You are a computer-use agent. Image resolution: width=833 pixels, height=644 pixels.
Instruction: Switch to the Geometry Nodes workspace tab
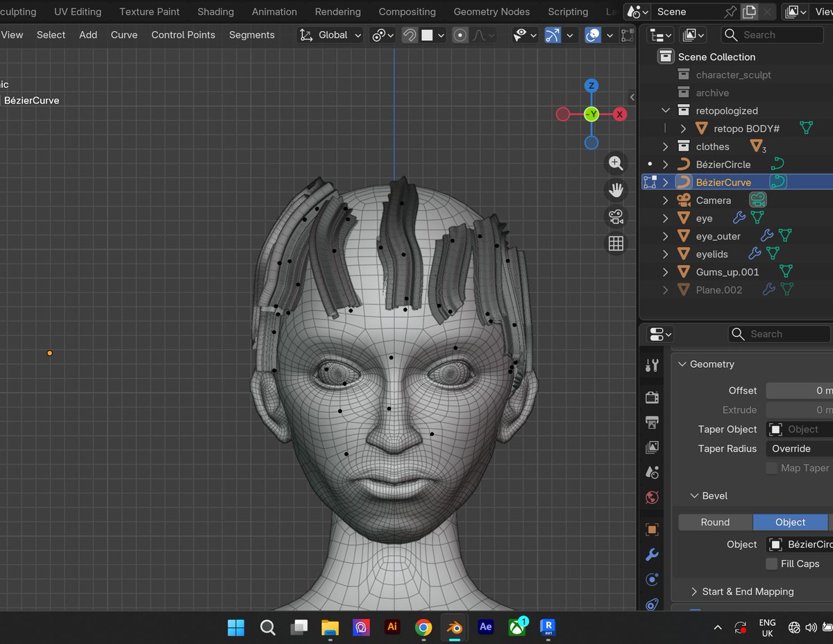coord(491,12)
